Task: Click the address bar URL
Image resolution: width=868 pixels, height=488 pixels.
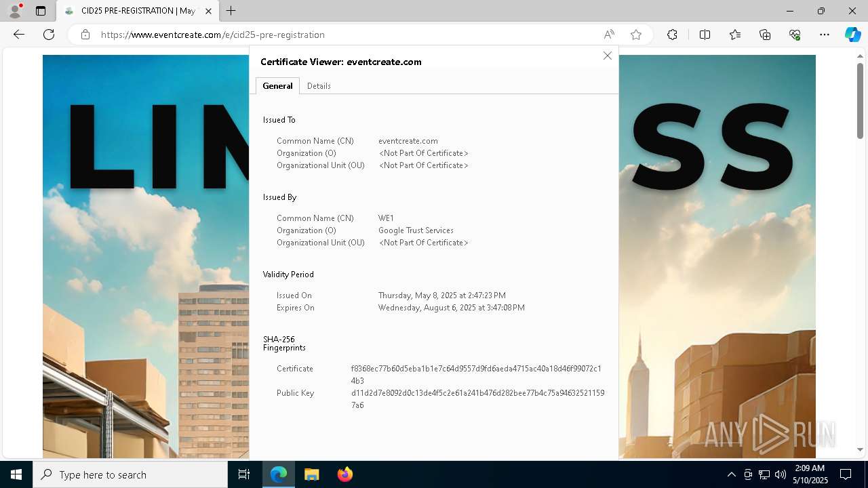Action: tap(213, 35)
